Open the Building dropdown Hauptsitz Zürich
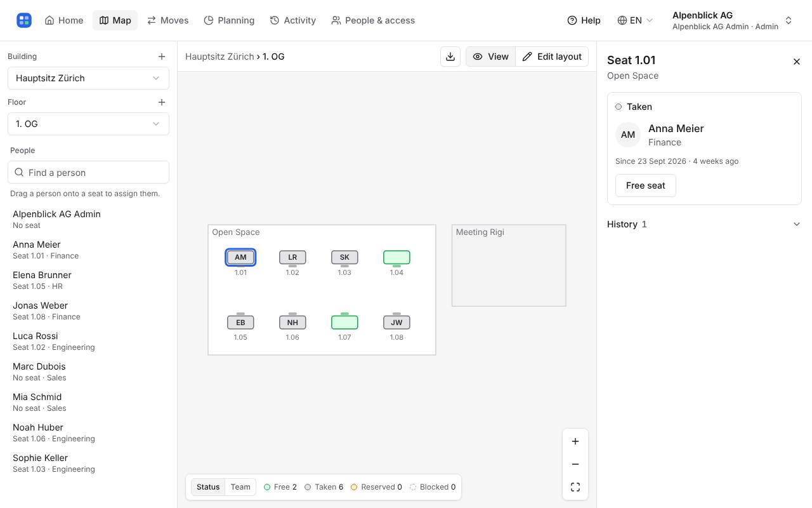This screenshot has height=508, width=812. (88, 78)
